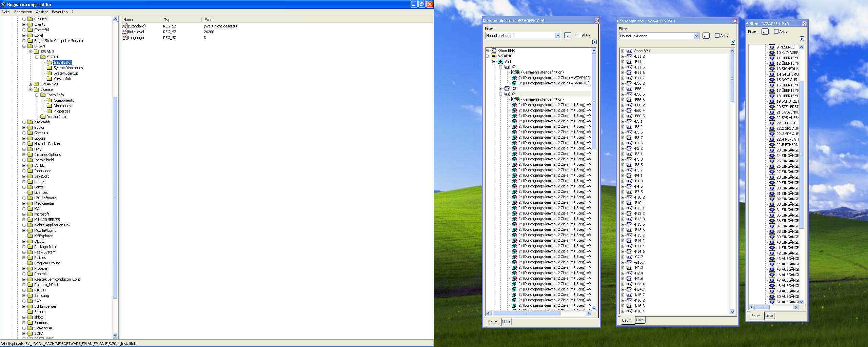Screen dimensions: 868x347
Task: Click Betriebsmittel vertical scrollbar thumb
Action: pos(732,78)
